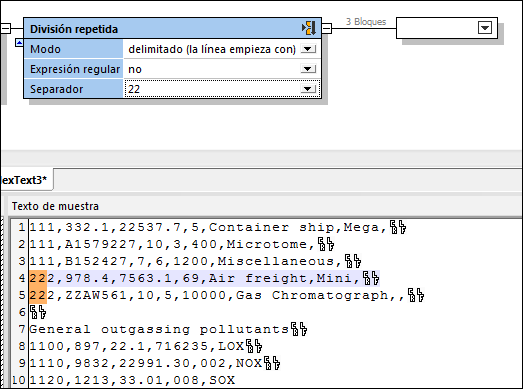Screen dimensions: 523x389
Task: Select the Expresión regular value 'no'
Action: pyautogui.click(x=135, y=69)
